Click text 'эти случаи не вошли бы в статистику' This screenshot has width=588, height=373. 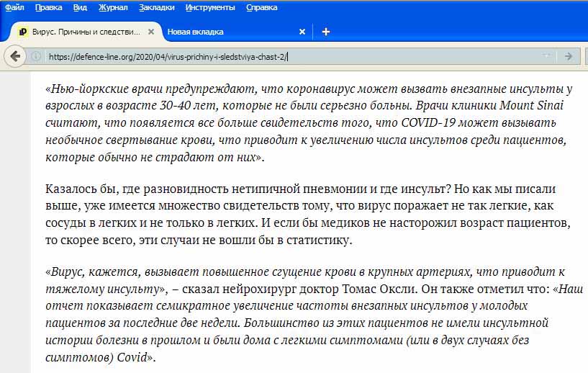[245, 240]
